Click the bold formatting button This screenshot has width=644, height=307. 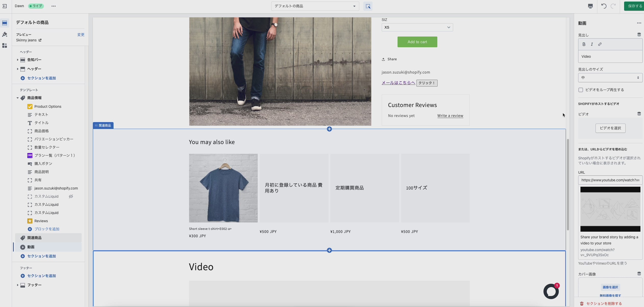click(x=584, y=44)
